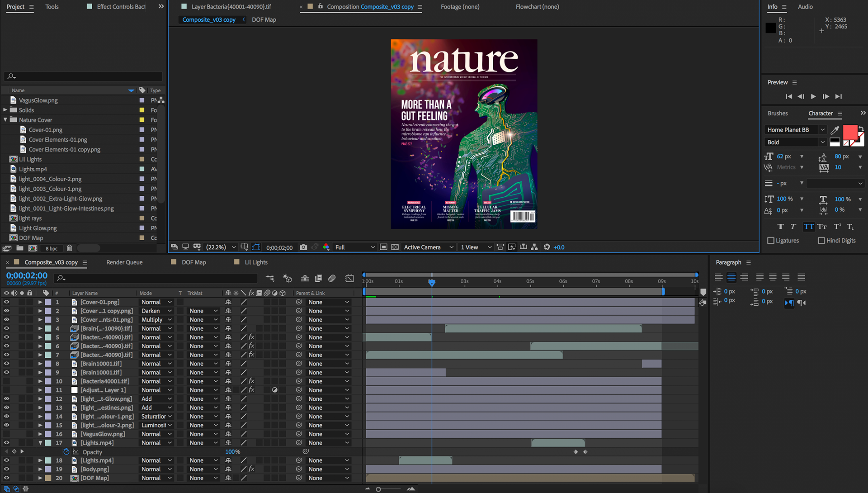The height and width of the screenshot is (493, 868).
Task: Click the Next Frame preview button
Action: tap(826, 96)
